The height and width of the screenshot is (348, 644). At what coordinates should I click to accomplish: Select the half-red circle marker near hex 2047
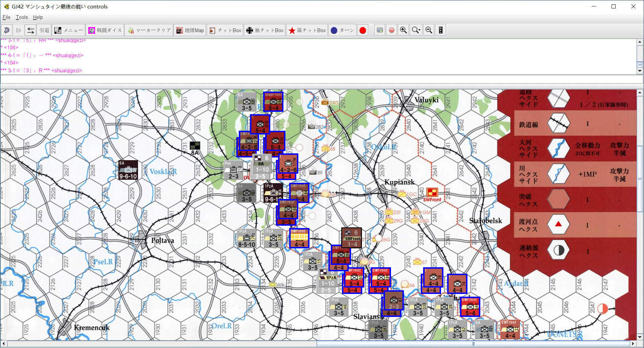coord(602,308)
